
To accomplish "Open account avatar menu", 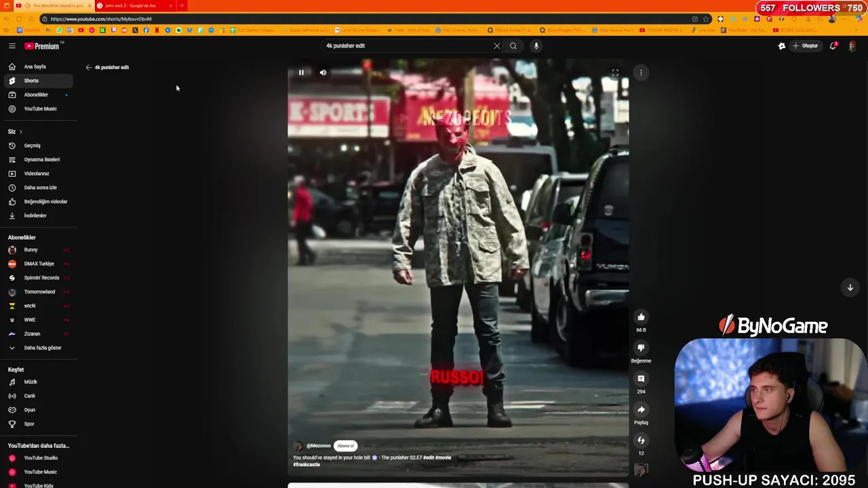I will 852,45.
